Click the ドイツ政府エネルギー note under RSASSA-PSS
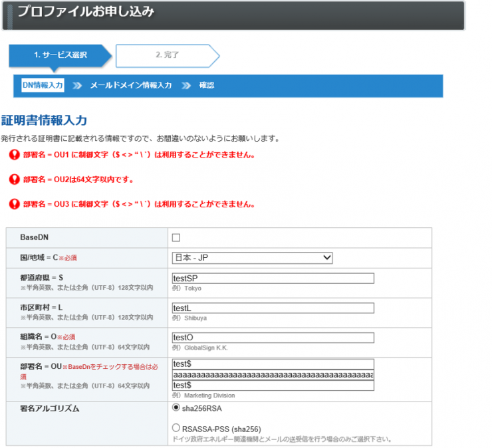Image resolution: width=492 pixels, height=448 pixels. tap(282, 439)
